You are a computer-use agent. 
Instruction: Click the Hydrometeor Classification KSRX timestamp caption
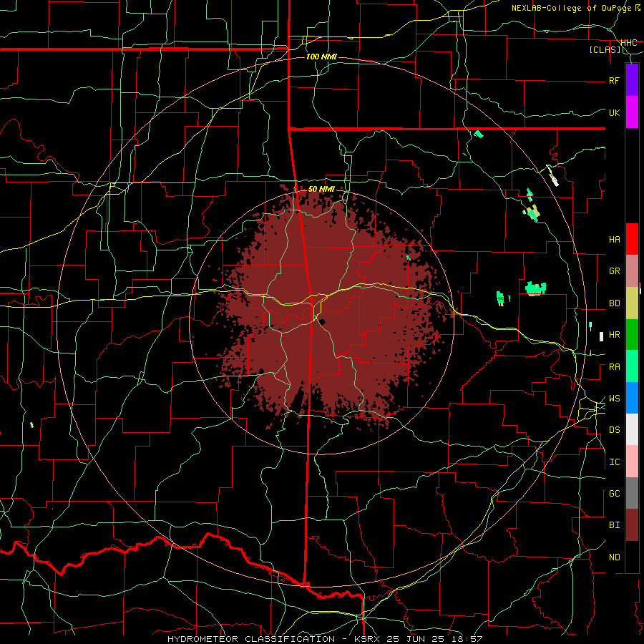[324, 639]
